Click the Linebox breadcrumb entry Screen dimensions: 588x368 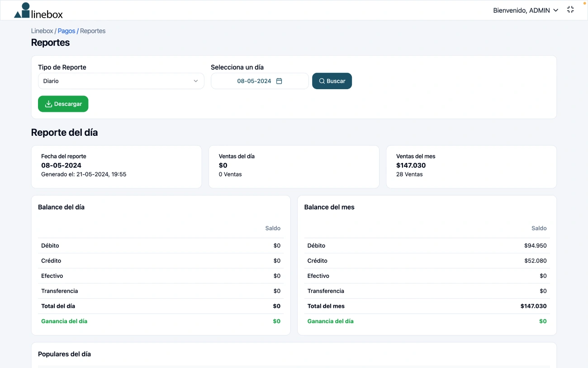[42, 31]
